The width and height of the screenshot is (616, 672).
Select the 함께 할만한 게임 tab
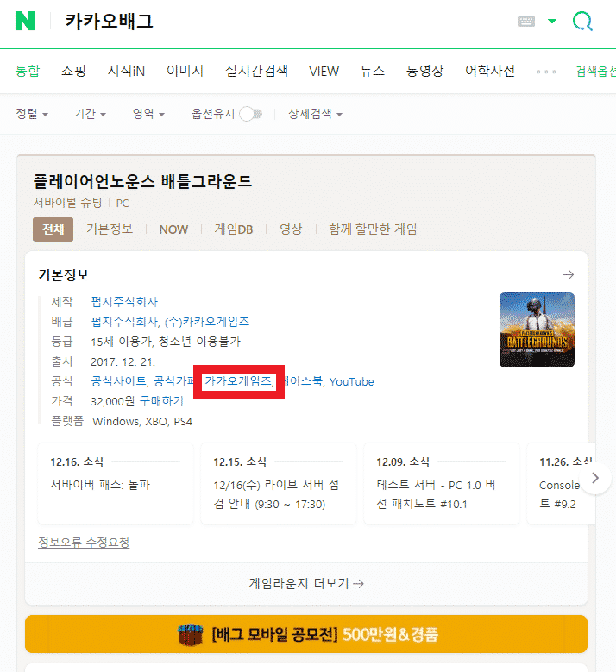[x=373, y=229]
